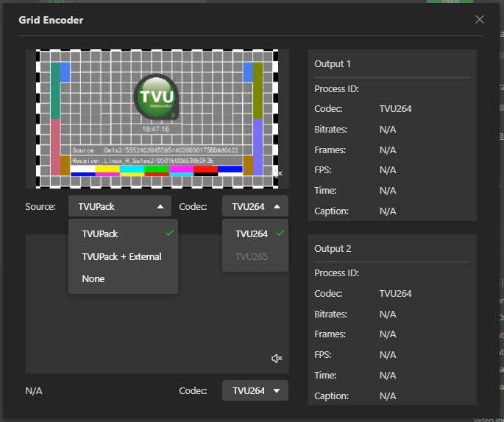504x422 pixels.
Task: Click Output 1 Codec value TVU264
Action: coord(395,109)
